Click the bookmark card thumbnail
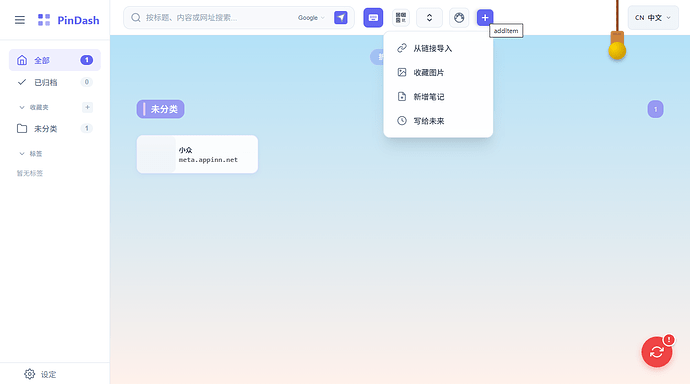Image resolution: width=690 pixels, height=384 pixels. (x=157, y=154)
